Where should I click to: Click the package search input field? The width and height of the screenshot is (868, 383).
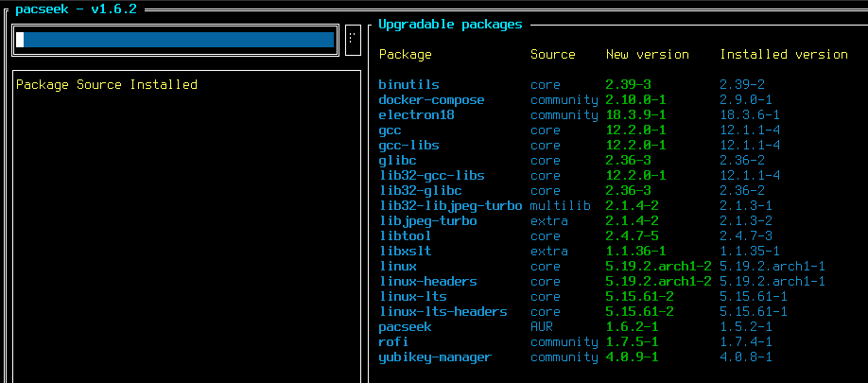[x=176, y=40]
